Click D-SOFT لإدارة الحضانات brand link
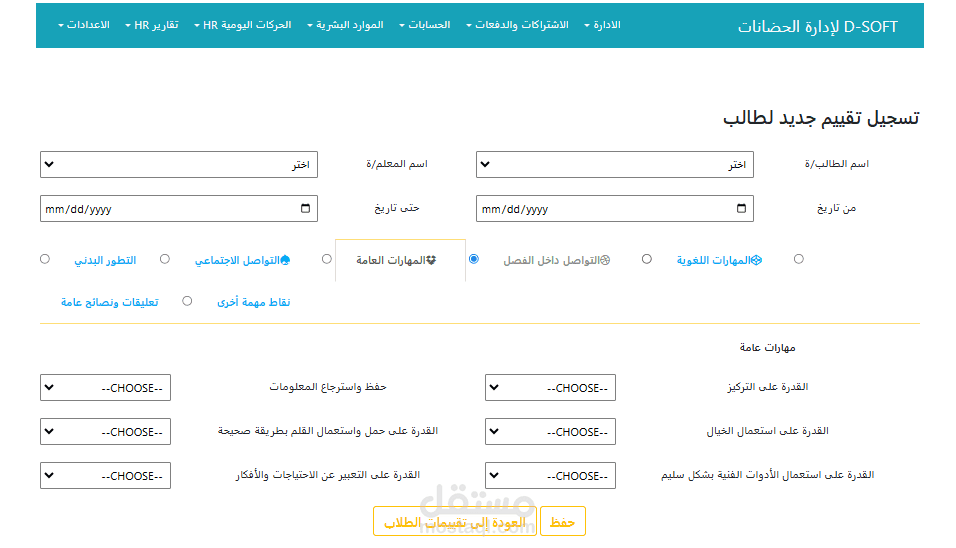The width and height of the screenshot is (956, 548). point(818,27)
